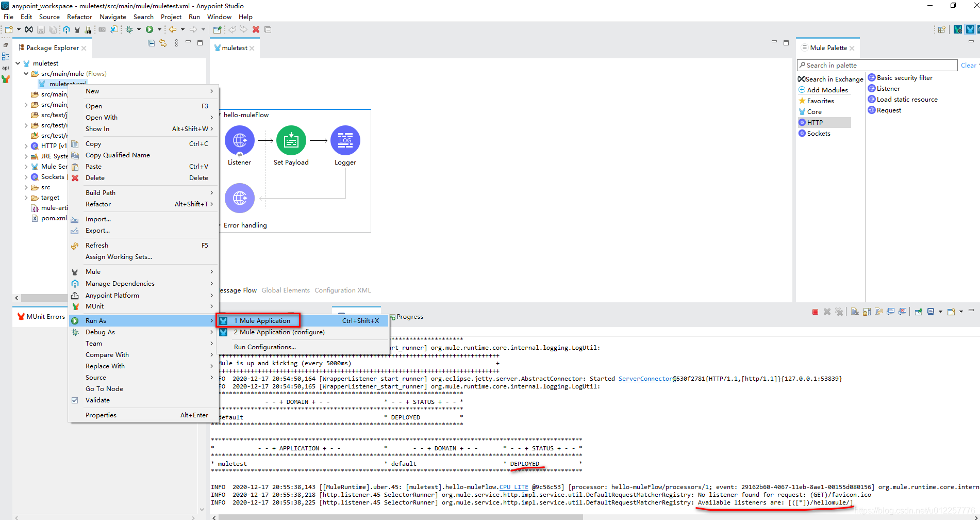Click Basic security filter in palette
The height and width of the screenshot is (520, 980).
point(900,78)
